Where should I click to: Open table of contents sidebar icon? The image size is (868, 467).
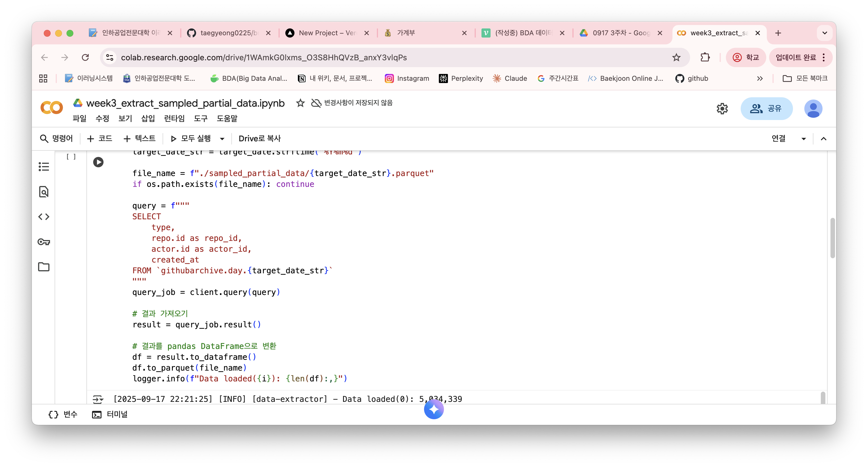pos(44,167)
